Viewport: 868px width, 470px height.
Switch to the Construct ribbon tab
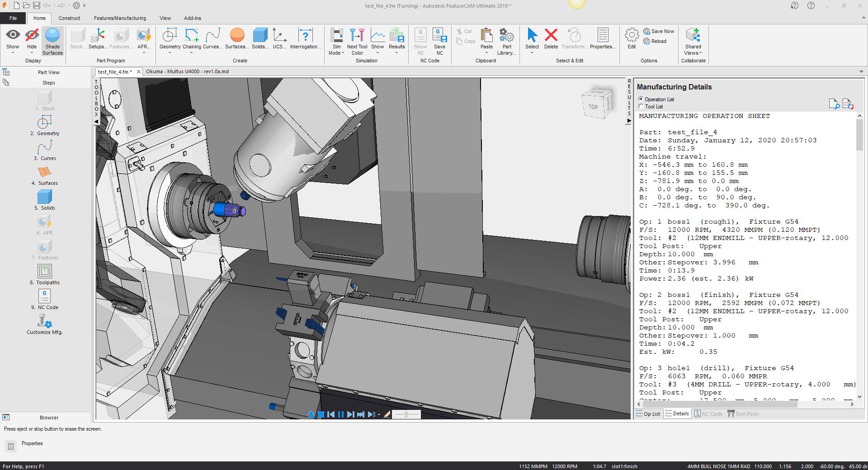tap(69, 18)
